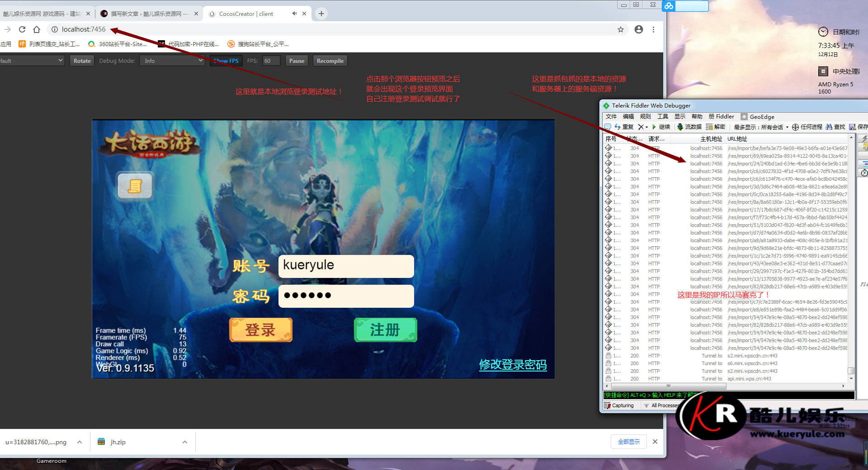Open the Debug Mode Info dropdown

click(172, 61)
